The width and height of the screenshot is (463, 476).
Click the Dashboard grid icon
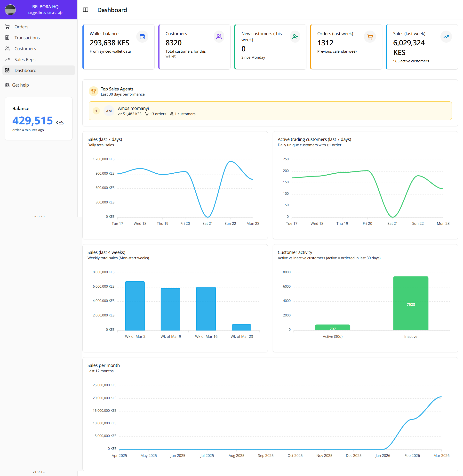click(7, 70)
